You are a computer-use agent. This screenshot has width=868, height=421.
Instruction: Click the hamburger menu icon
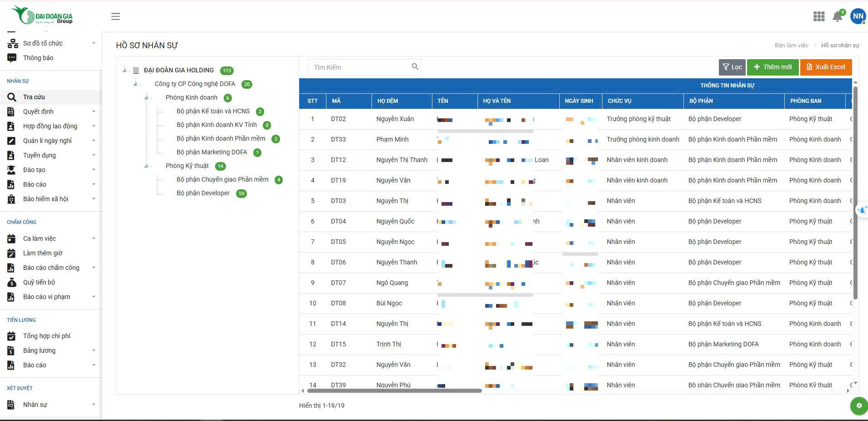[115, 16]
